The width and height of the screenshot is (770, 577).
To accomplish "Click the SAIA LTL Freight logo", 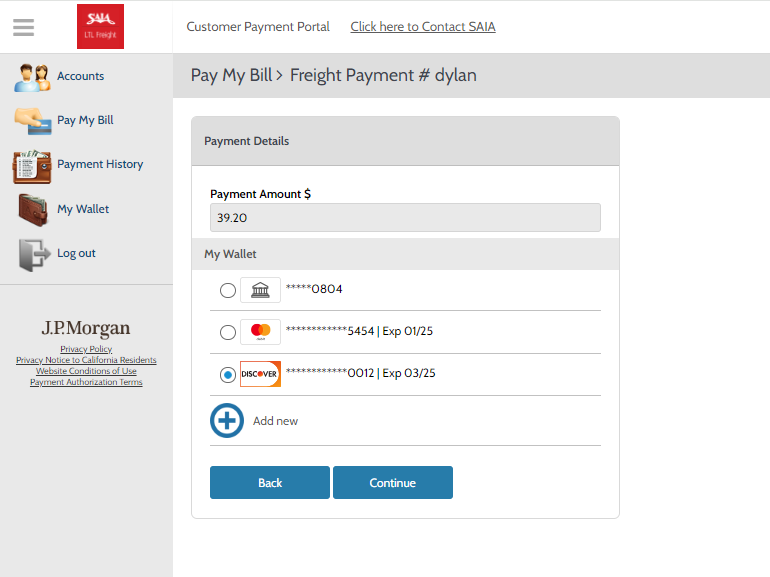I will [100, 27].
